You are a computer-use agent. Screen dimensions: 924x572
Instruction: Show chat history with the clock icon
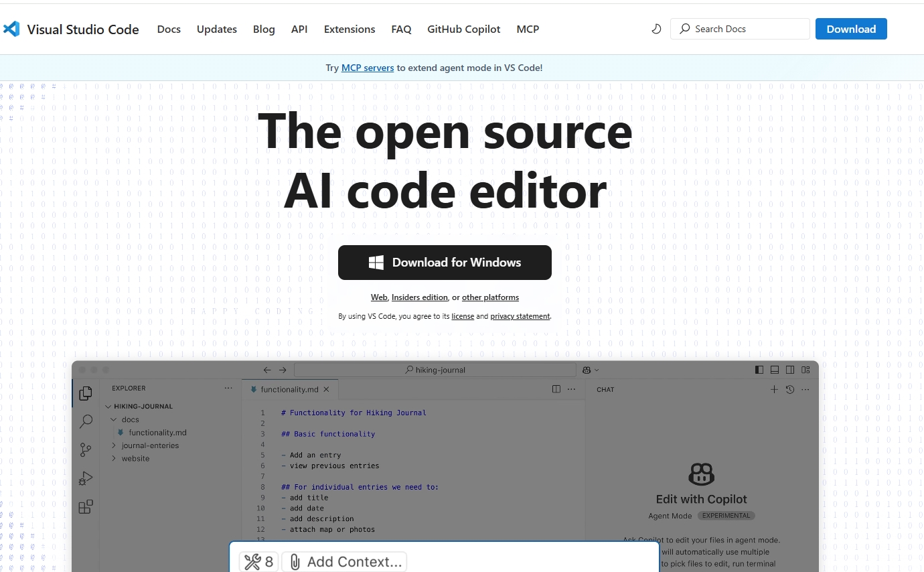coord(789,389)
